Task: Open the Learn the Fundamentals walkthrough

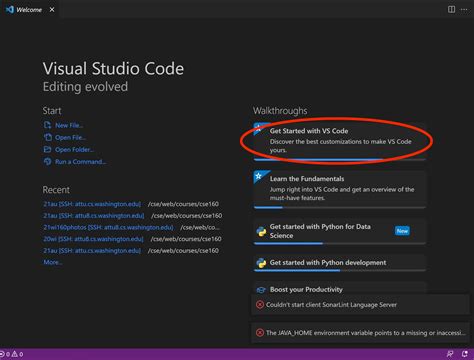Action: pyautogui.click(x=339, y=189)
